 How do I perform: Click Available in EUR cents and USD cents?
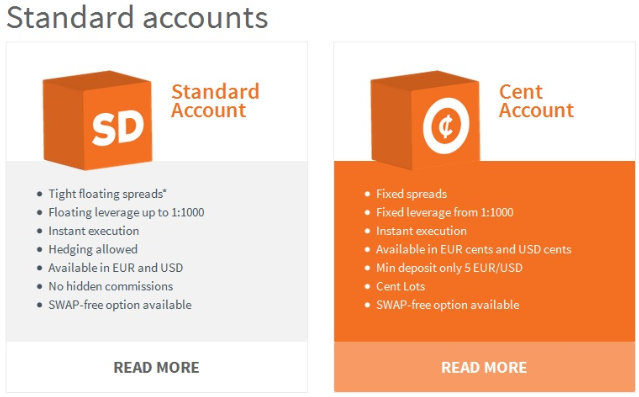474,249
